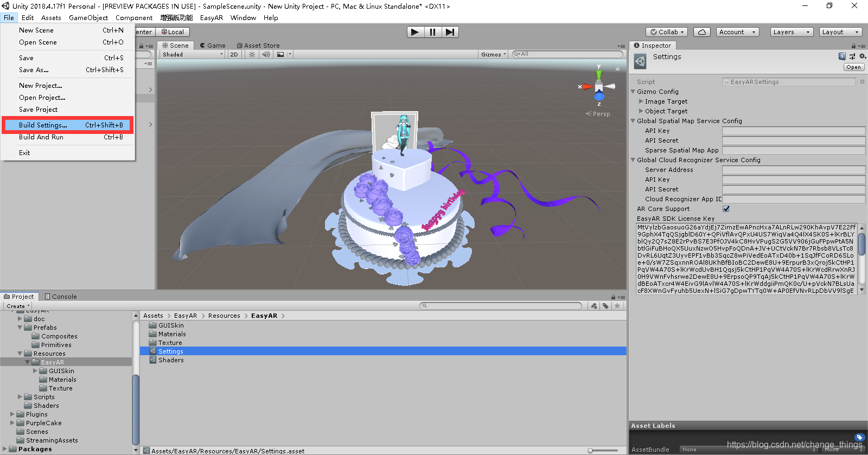868x455 pixels.
Task: Open the Account dropdown
Action: point(738,32)
